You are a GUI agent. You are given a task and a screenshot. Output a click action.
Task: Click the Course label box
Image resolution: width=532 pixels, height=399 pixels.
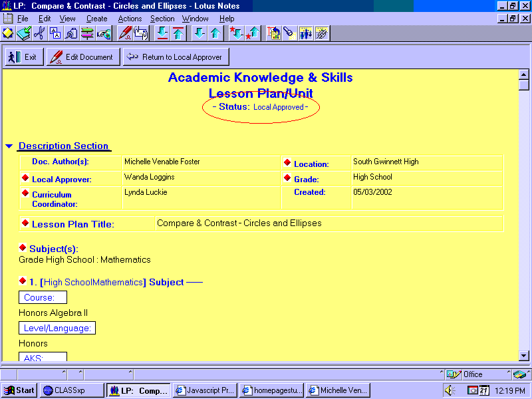tap(43, 297)
